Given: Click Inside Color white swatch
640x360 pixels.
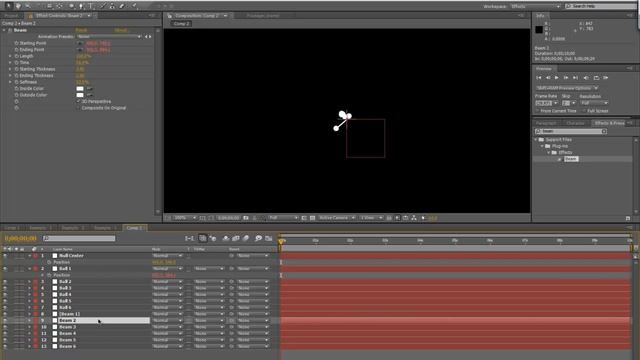Looking at the screenshot, I should pos(80,89).
